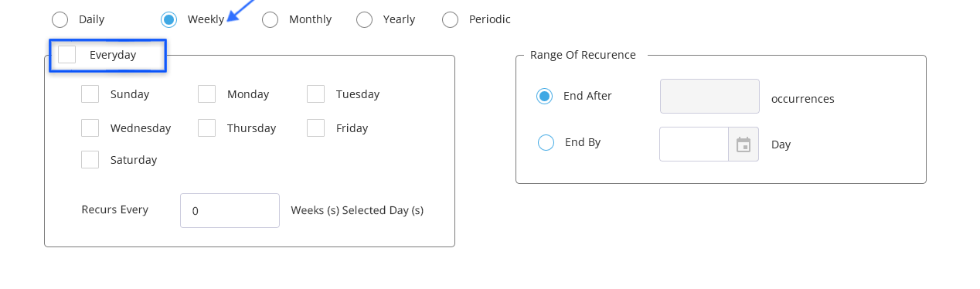Enable the Thursday checkbox

point(207,128)
